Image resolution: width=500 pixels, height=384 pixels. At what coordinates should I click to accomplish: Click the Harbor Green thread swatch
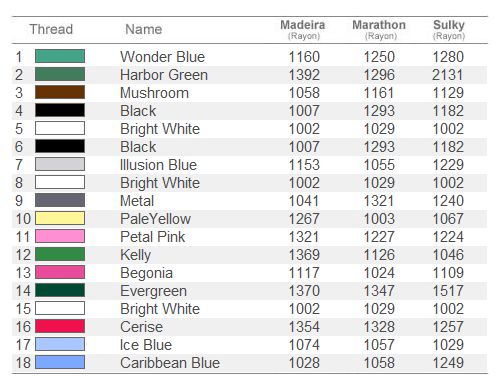(x=60, y=74)
